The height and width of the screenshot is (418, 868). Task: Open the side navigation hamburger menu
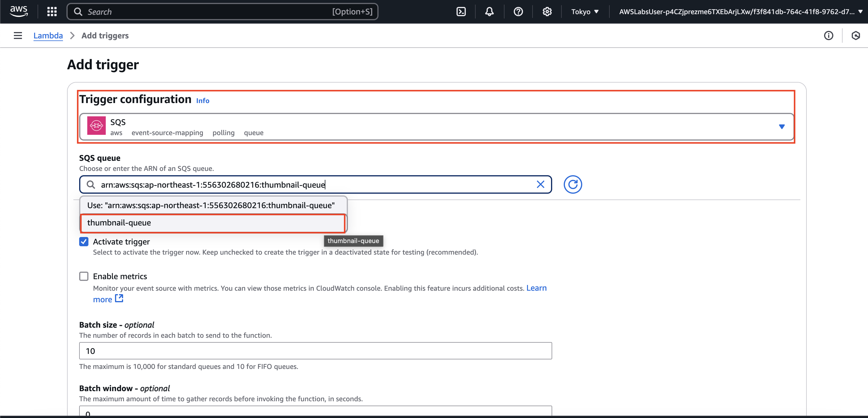pos(18,35)
